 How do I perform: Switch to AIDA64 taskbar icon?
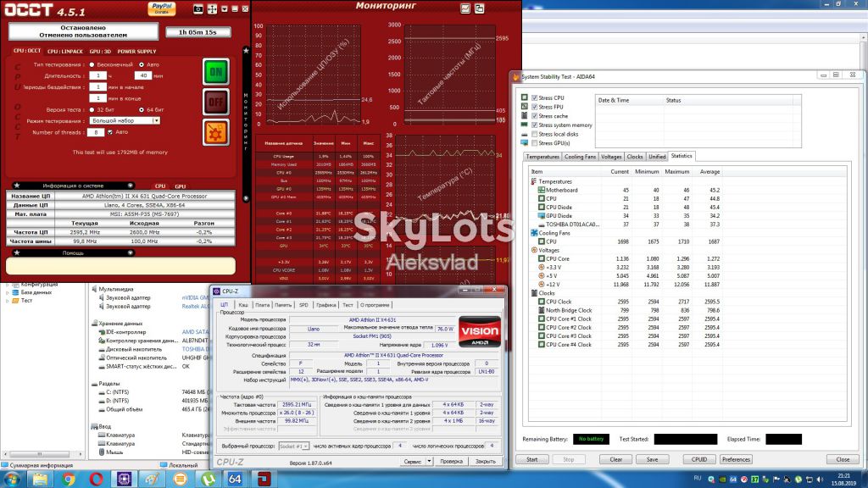(236, 479)
